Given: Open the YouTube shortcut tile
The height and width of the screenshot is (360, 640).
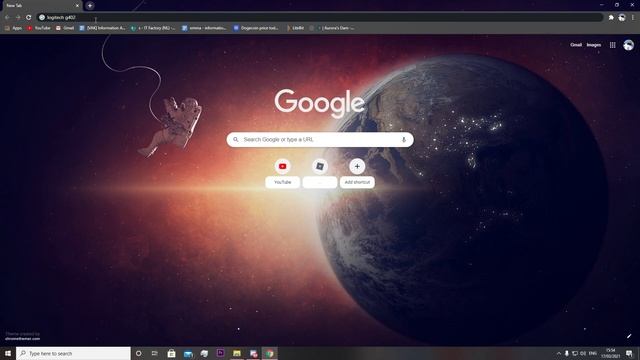Looking at the screenshot, I should [282, 173].
